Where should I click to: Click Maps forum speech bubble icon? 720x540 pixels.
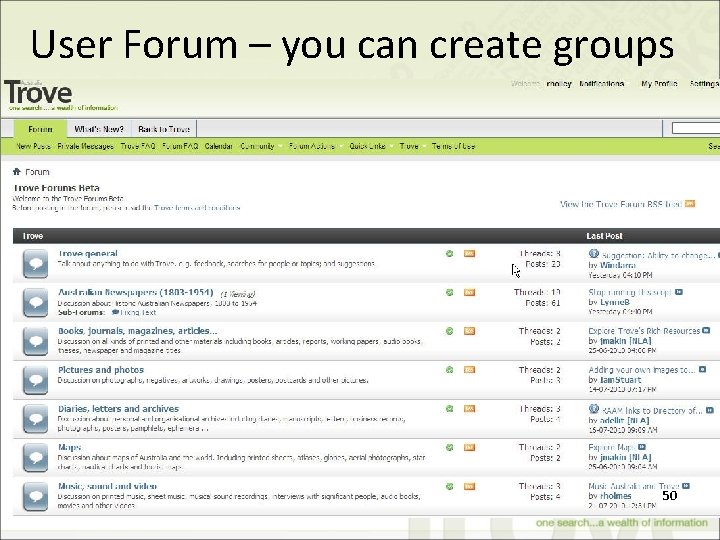point(35,457)
